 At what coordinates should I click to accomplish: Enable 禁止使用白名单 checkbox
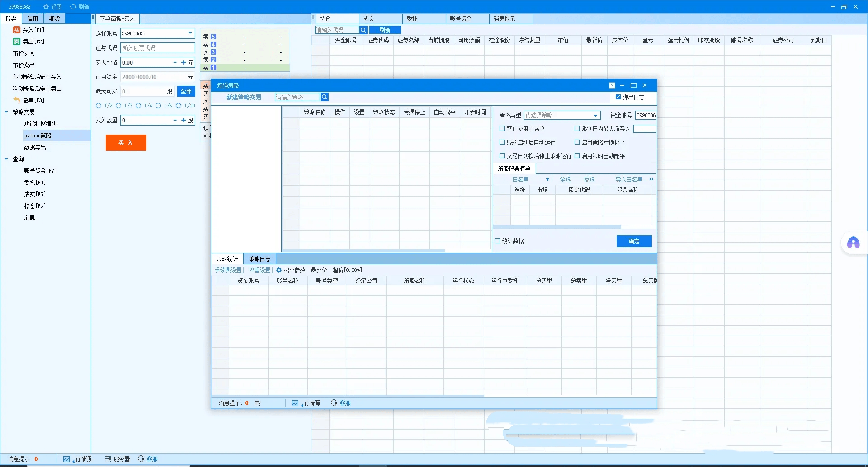click(x=502, y=129)
